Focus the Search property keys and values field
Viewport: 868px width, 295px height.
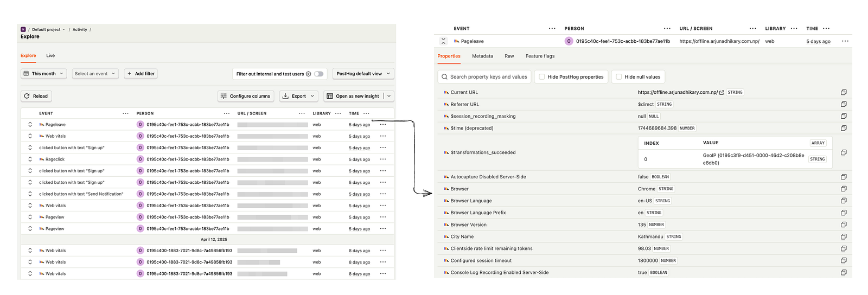(484, 77)
